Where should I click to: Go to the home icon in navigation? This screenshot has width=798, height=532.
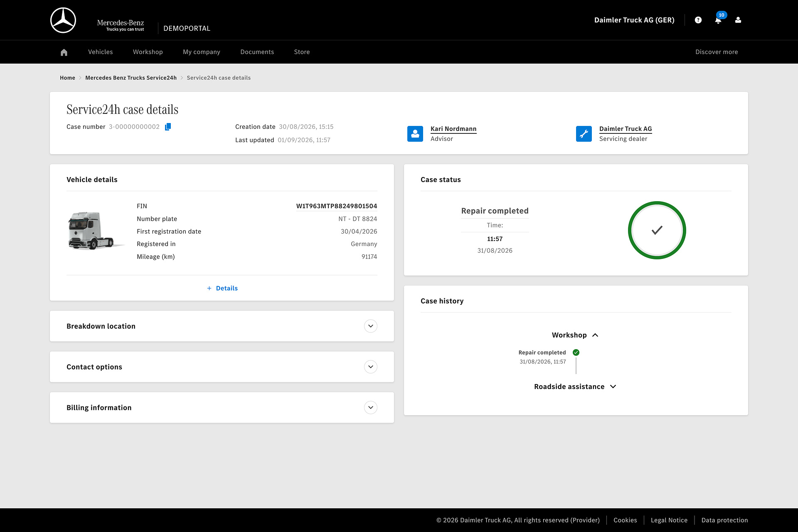pyautogui.click(x=64, y=52)
